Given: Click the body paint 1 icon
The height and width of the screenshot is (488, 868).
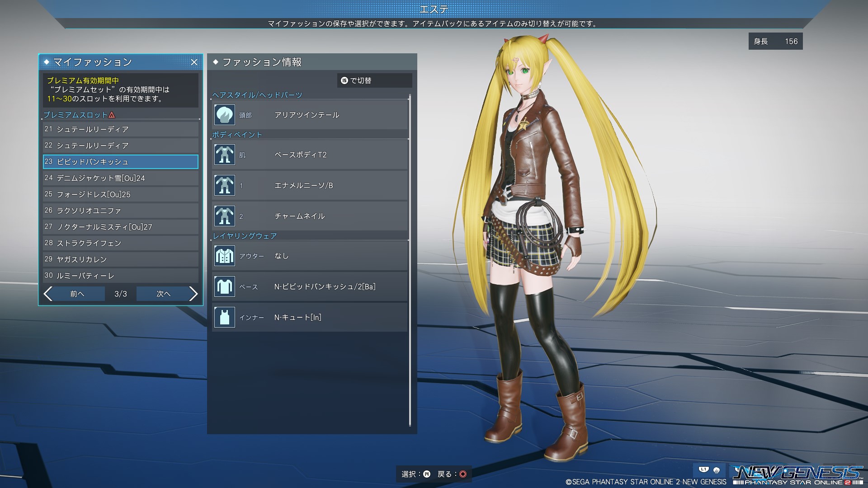Looking at the screenshot, I should click(x=224, y=185).
